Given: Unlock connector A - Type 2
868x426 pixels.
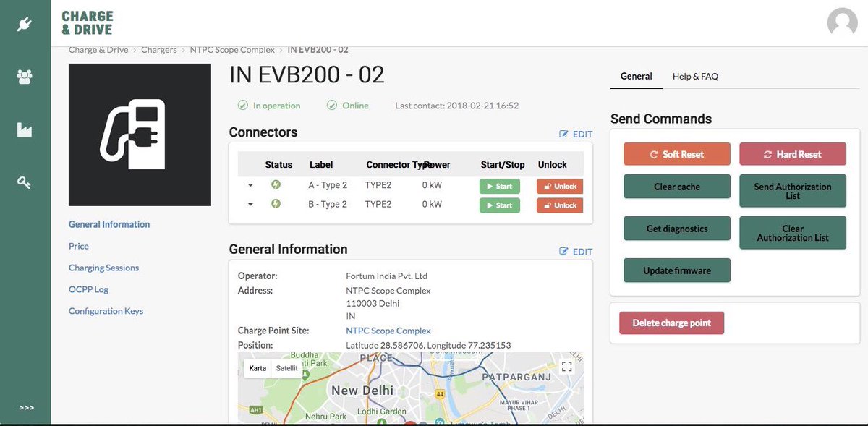Looking at the screenshot, I should pos(560,186).
